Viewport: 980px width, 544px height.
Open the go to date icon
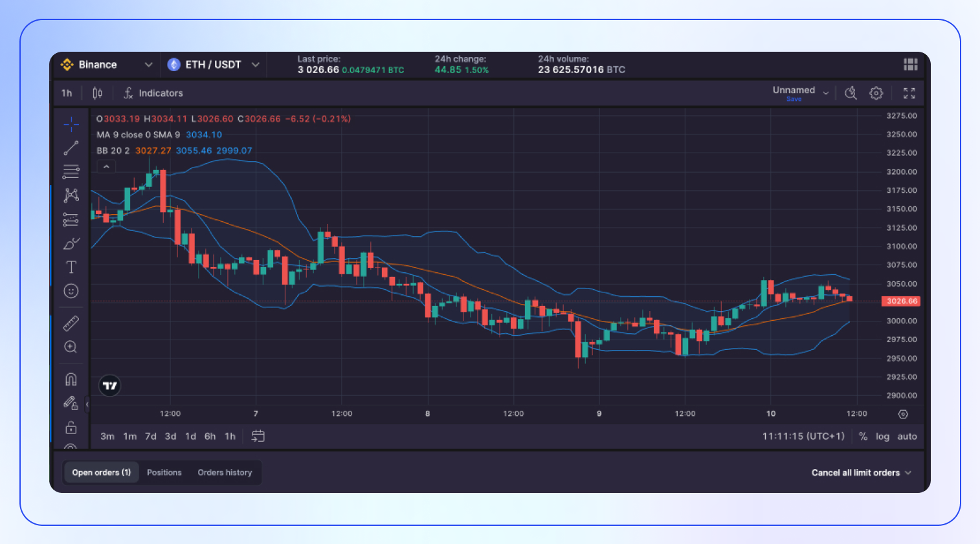point(258,437)
